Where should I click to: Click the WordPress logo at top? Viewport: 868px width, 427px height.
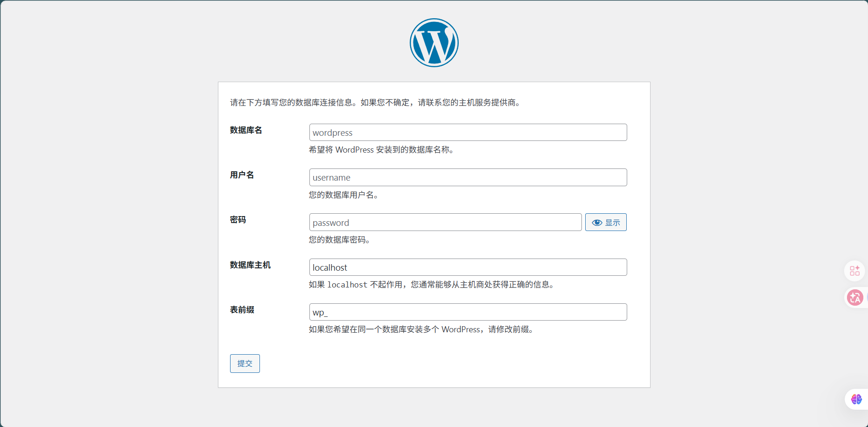[434, 43]
